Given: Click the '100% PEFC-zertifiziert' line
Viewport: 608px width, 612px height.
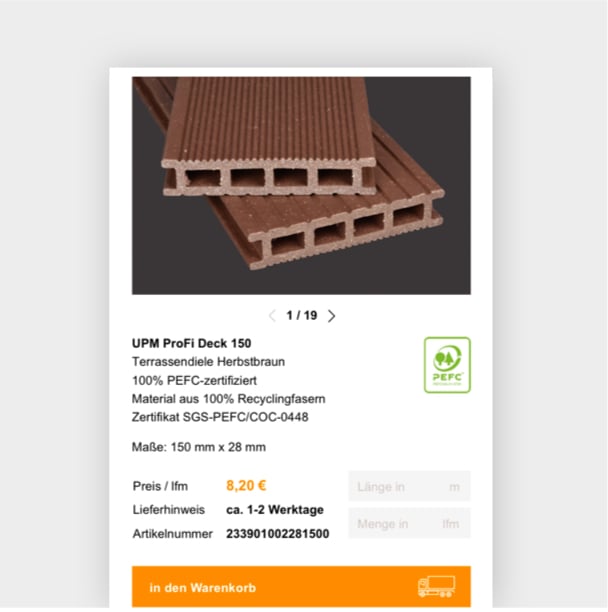Looking at the screenshot, I should pos(194,380).
